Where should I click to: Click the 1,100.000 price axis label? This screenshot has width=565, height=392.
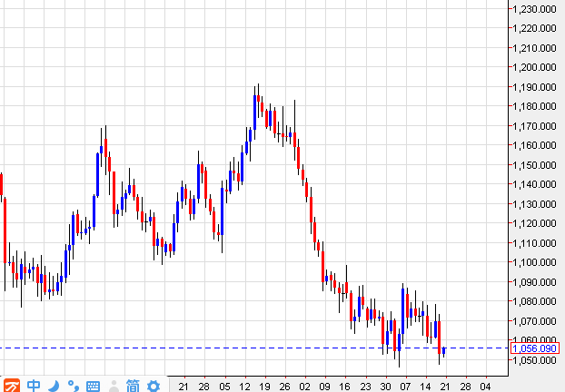(534, 262)
